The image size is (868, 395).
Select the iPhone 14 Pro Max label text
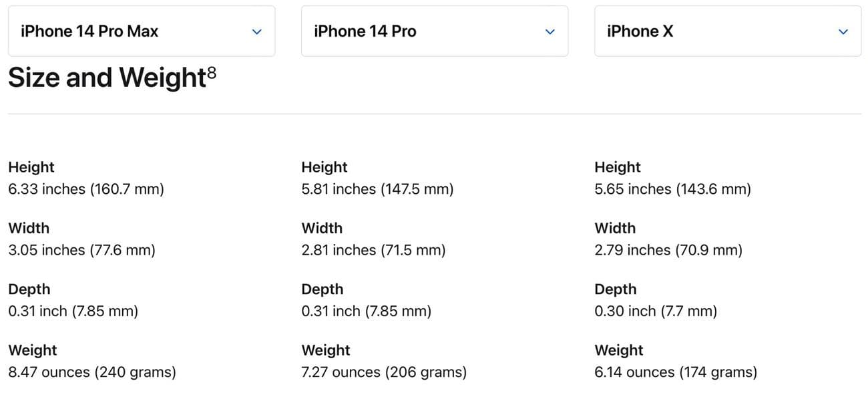click(x=90, y=31)
